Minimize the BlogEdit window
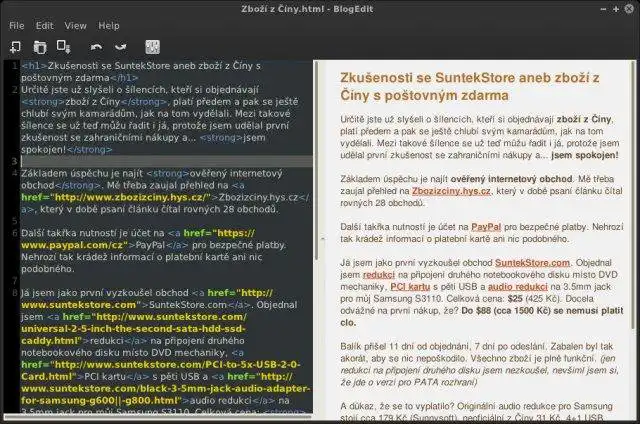Image resolution: width=640 pixels, height=424 pixels. (604, 9)
